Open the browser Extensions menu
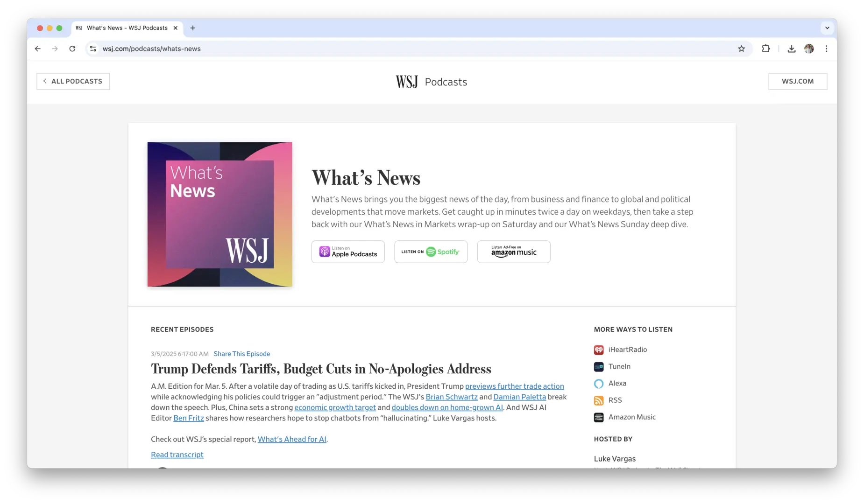864x504 pixels. pyautogui.click(x=766, y=49)
